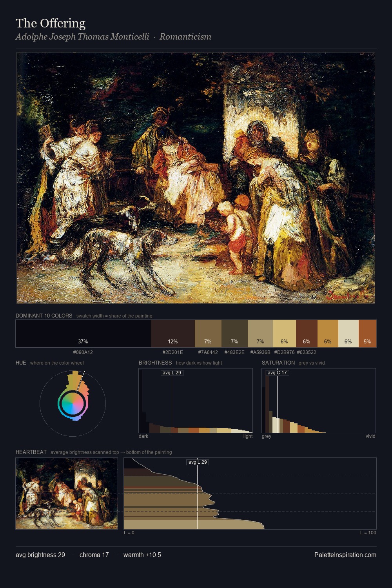392x588 pixels.
Task: Click the rust 5% swatch
Action: click(x=367, y=334)
